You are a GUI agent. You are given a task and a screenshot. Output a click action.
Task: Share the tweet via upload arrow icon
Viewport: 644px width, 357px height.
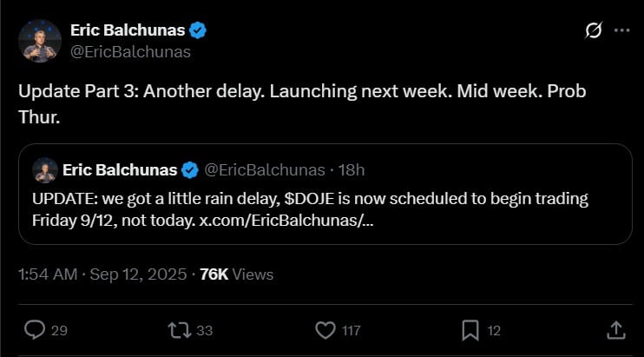pyautogui.click(x=614, y=330)
